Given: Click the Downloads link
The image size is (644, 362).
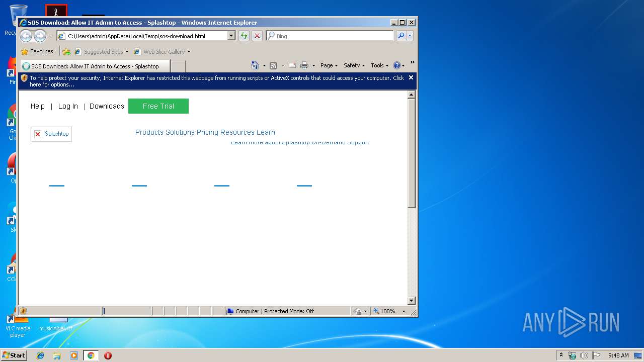Looking at the screenshot, I should tap(107, 106).
